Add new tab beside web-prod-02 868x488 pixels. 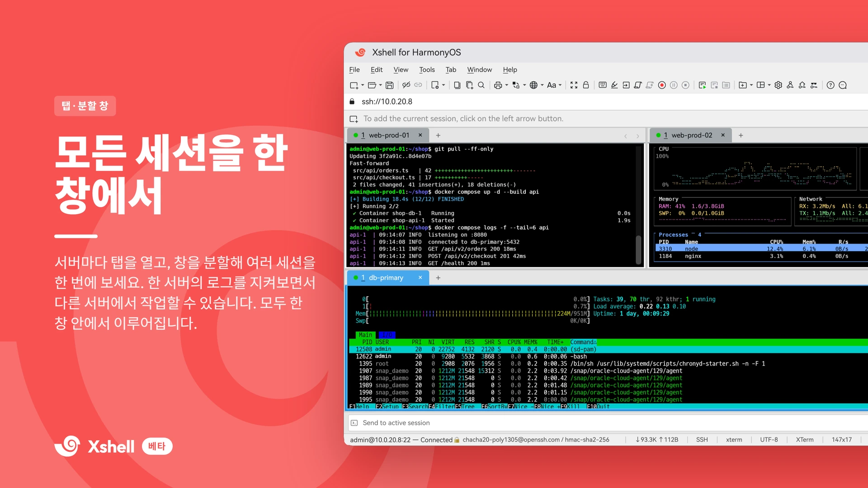pyautogui.click(x=741, y=135)
